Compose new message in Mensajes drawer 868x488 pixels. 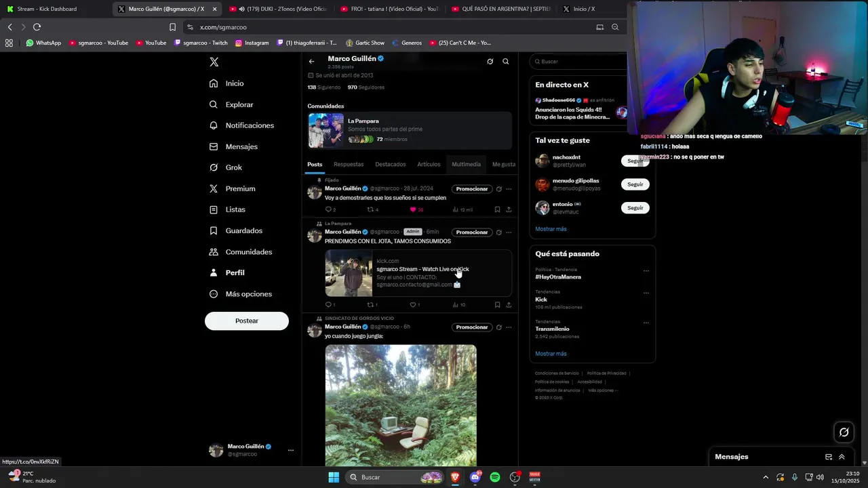(828, 457)
